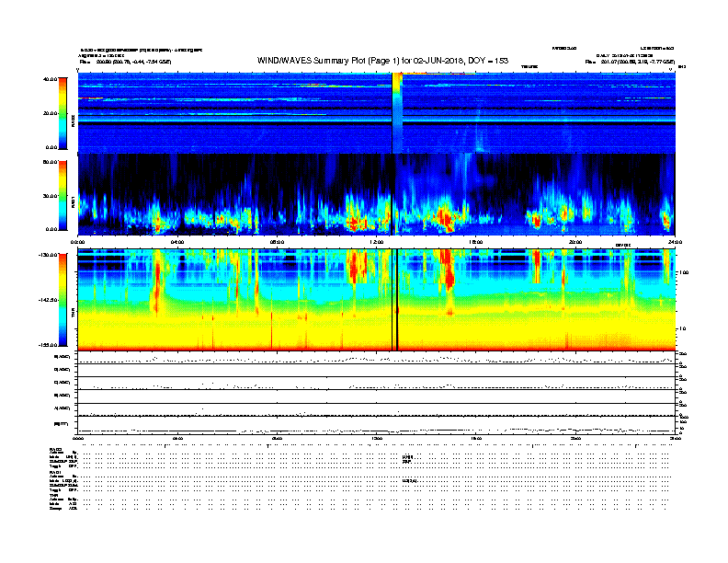Click the WIND/WAVES Summary Plot title
The image size is (728, 563).
click(x=382, y=61)
